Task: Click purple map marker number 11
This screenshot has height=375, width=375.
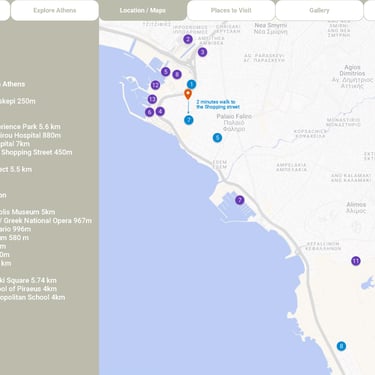Action: 356,261
